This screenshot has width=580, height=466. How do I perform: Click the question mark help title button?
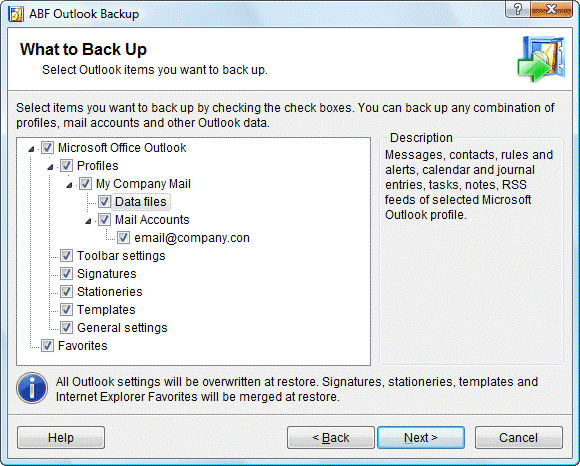(518, 9)
